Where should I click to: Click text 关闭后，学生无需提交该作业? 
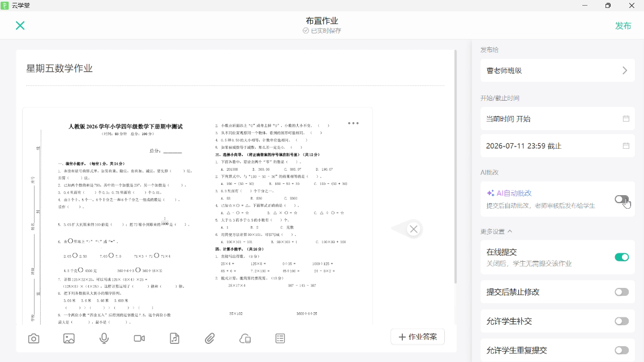[529, 264]
